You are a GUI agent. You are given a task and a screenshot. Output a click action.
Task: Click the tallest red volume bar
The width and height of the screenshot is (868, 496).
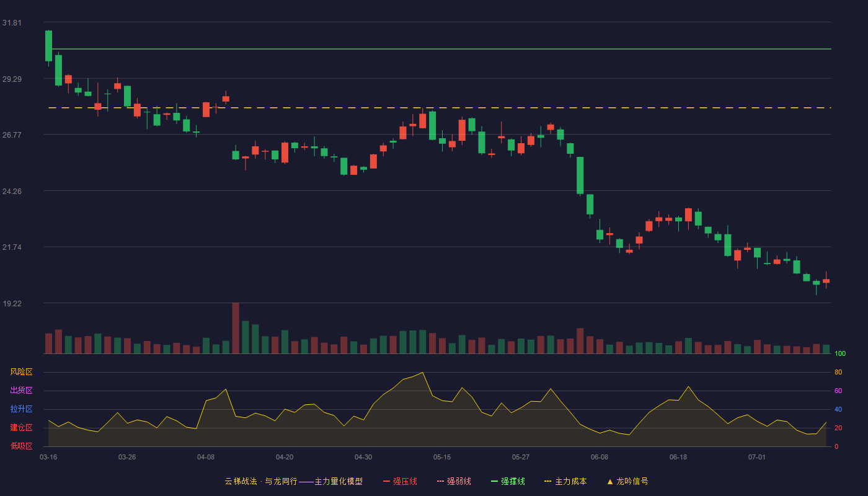(236, 328)
